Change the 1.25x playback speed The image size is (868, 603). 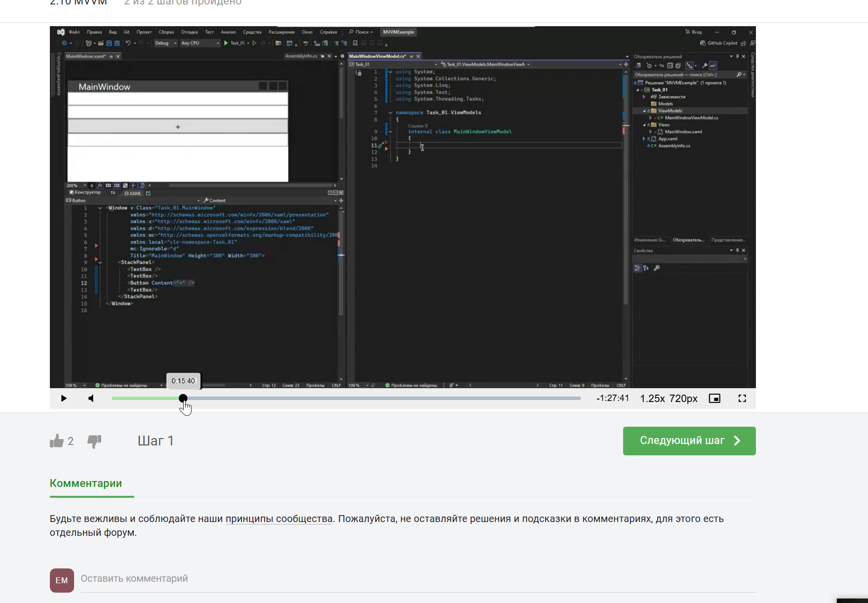(x=652, y=399)
